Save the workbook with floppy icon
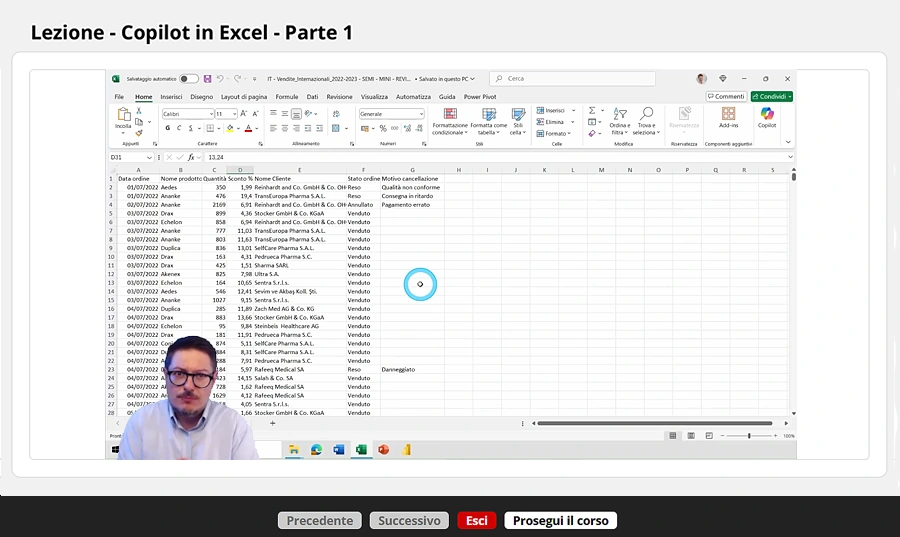Screen dimensions: 900x537 pyautogui.click(x=207, y=79)
